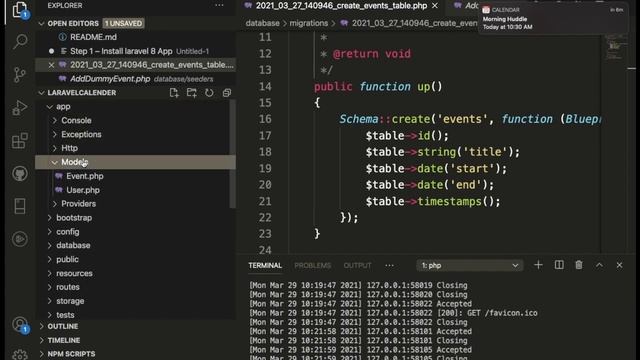Open the Search view icon

pos(20,42)
